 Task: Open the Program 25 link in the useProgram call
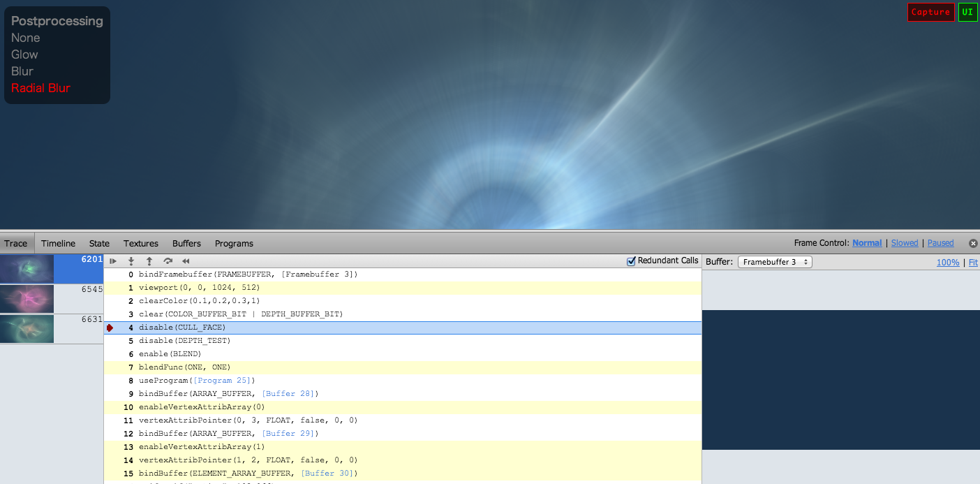coord(223,380)
